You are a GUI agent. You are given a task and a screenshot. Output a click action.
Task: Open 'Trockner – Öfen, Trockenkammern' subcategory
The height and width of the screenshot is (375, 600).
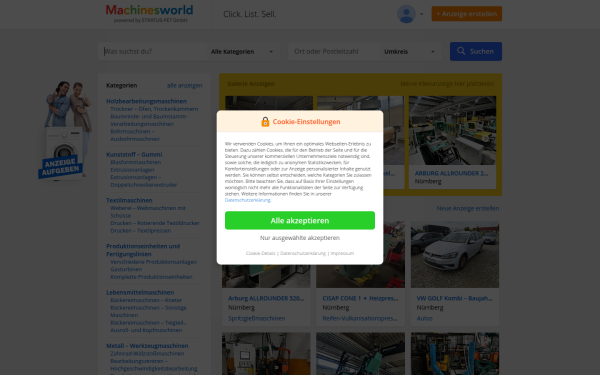coord(154,109)
